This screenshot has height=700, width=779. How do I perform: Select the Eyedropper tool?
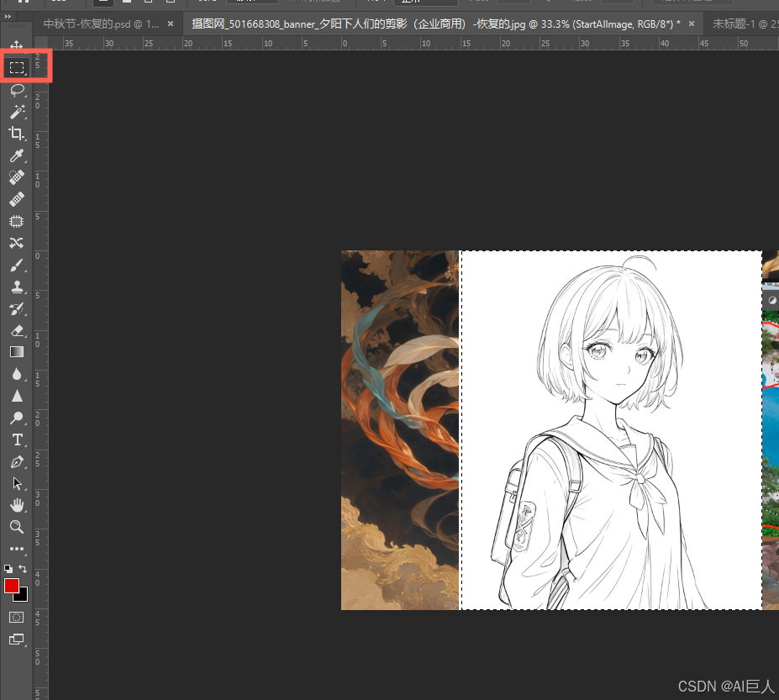tap(17, 155)
